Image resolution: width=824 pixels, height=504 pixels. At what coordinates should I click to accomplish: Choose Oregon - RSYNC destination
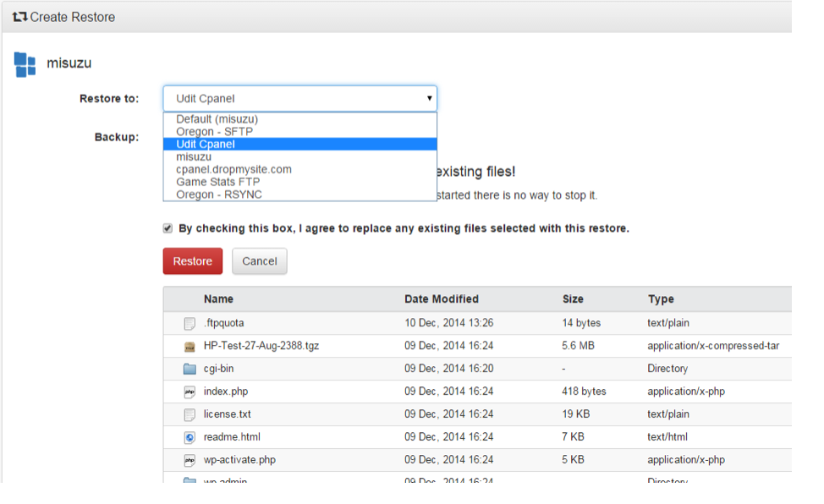(x=219, y=194)
